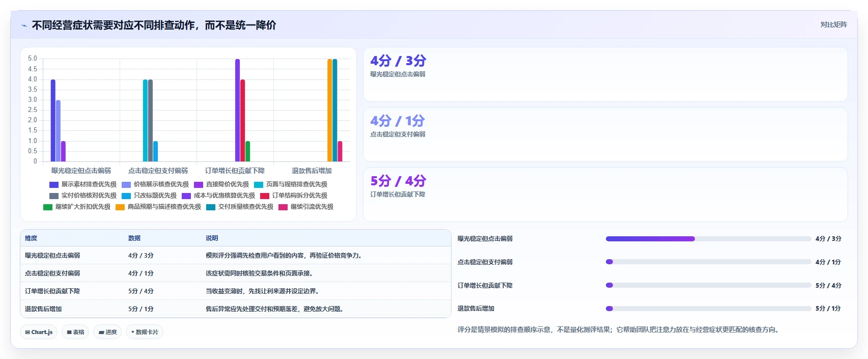Open the 5分 / 4分 data card
Screen dimensions: 868x359
tap(605, 195)
